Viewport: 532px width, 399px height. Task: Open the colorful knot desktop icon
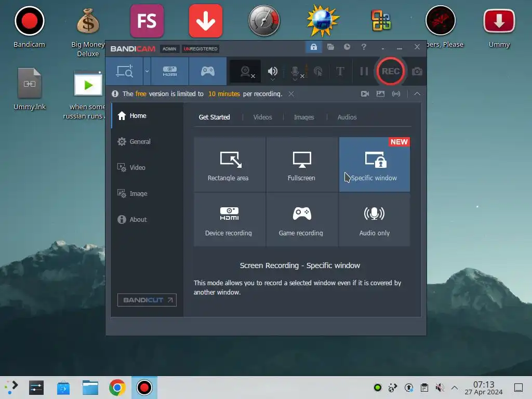[381, 21]
